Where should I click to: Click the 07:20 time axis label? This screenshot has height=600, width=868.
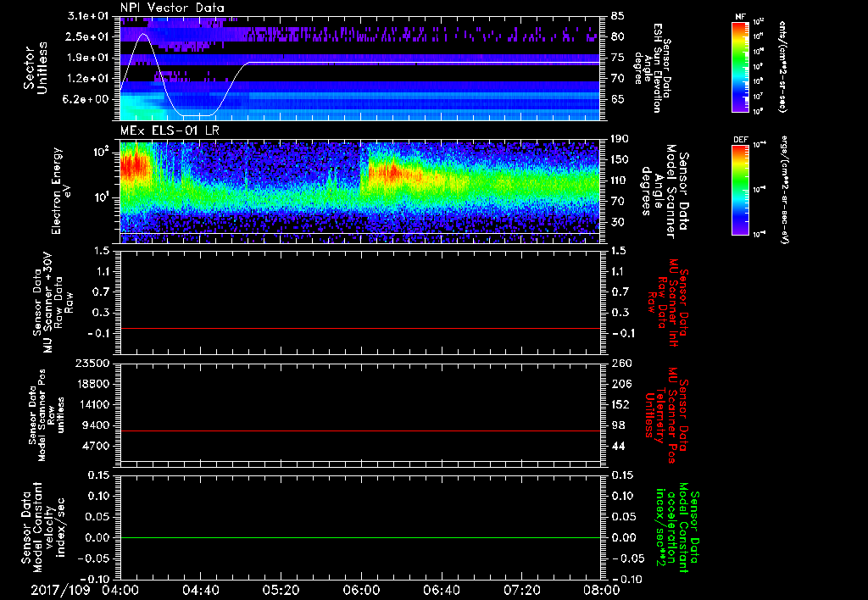[x=521, y=590]
